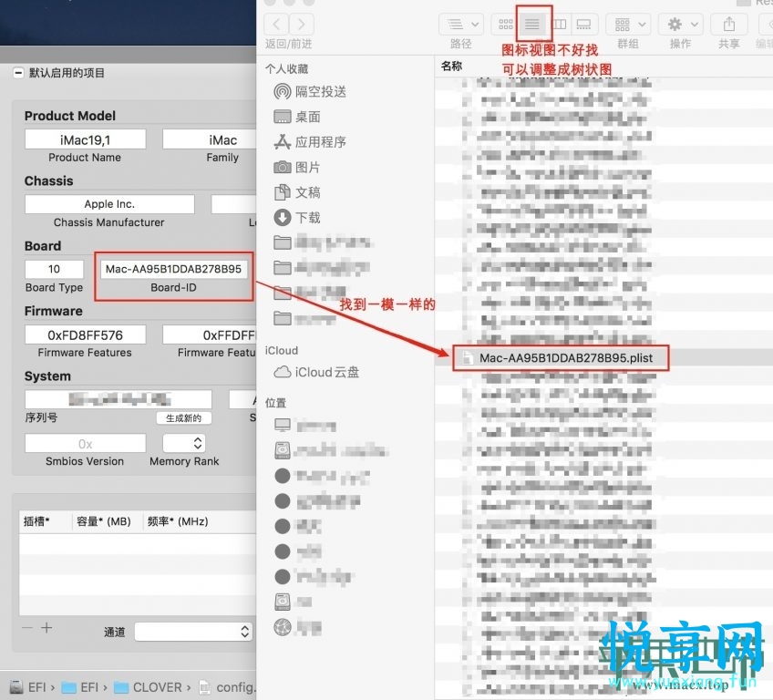Add memory row with plus button
Image resolution: width=773 pixels, height=700 pixels.
46,628
